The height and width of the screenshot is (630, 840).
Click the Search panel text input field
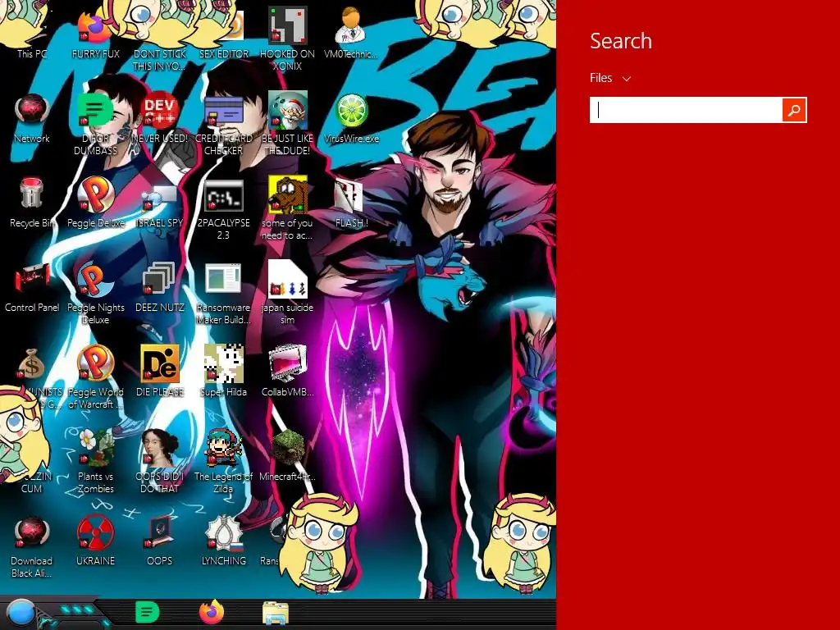(686, 110)
